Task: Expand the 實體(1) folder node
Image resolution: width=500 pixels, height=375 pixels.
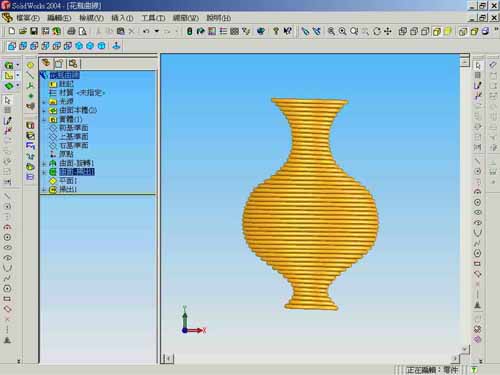Action: (x=44, y=119)
